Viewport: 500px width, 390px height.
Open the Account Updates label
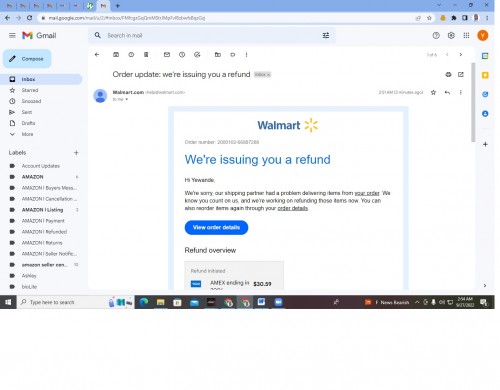click(41, 166)
